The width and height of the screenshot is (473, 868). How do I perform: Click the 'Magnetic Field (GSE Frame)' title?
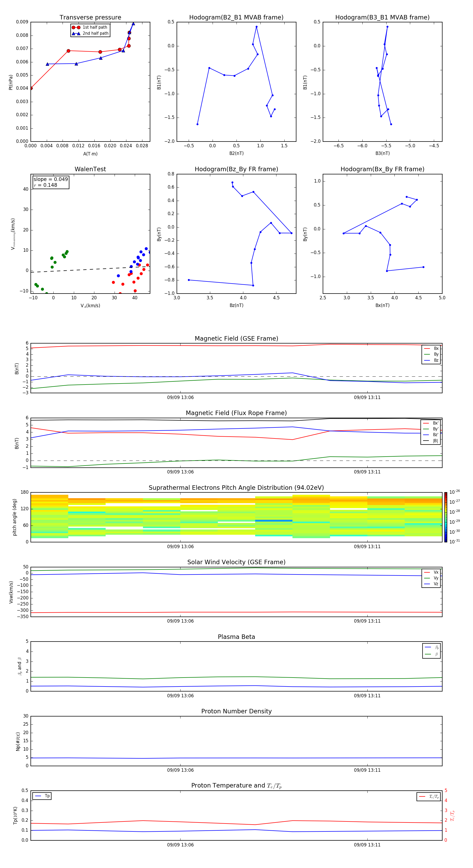click(236, 338)
